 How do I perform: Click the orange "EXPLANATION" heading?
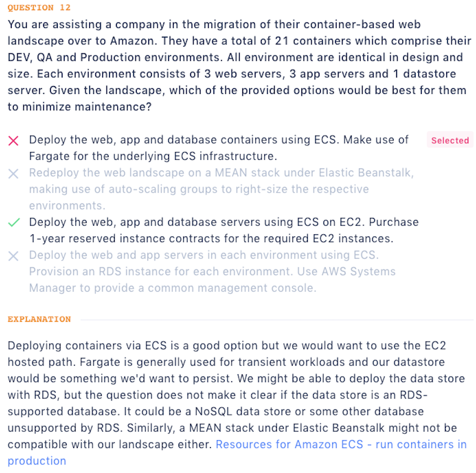(x=39, y=319)
